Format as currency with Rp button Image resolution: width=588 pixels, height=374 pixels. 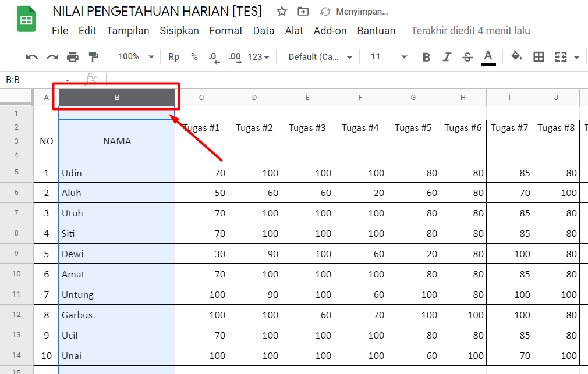tap(173, 57)
